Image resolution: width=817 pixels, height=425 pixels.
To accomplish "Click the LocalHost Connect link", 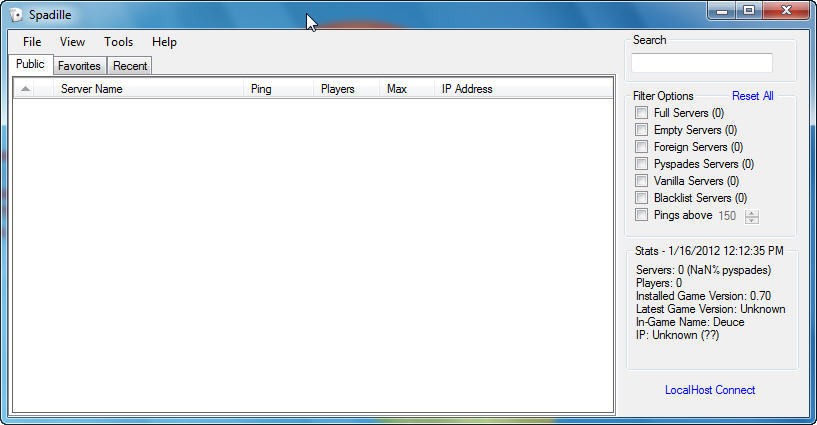I will pos(710,390).
